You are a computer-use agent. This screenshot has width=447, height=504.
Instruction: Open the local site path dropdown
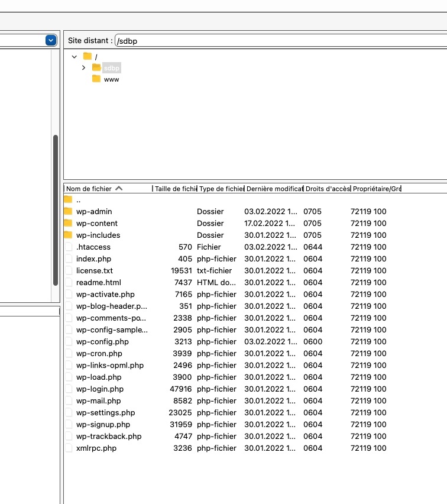pyautogui.click(x=51, y=40)
